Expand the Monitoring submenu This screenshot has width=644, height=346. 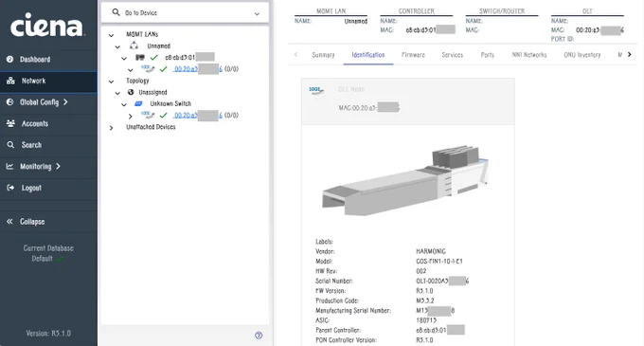click(48, 167)
